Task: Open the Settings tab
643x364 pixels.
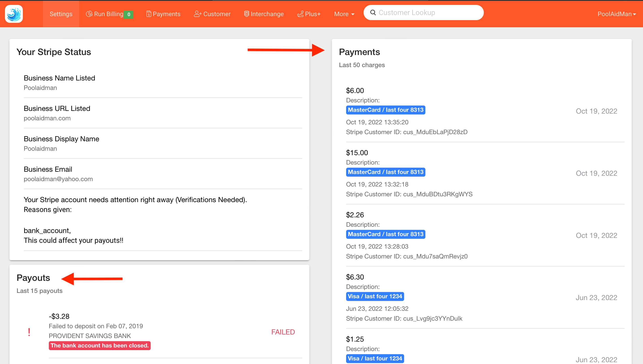Action: click(61, 14)
